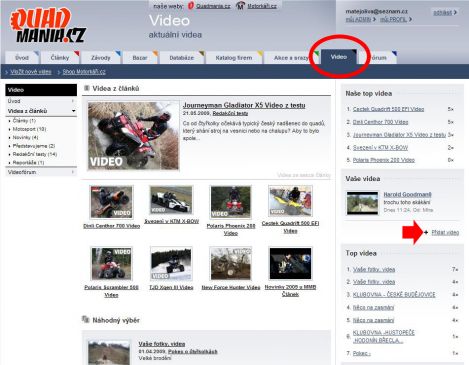This screenshot has width=469, height=365.
Task: Click the Náhodný výběr section icon
Action: (86, 320)
